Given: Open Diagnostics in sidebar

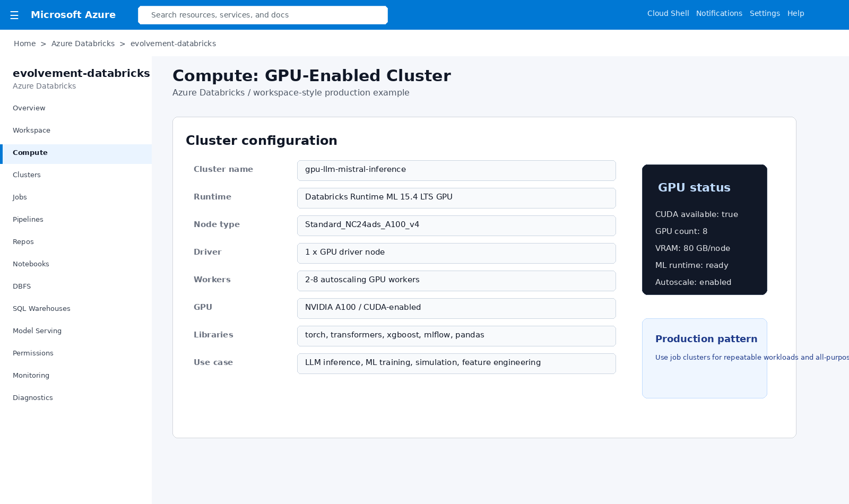Looking at the screenshot, I should 76,398.
